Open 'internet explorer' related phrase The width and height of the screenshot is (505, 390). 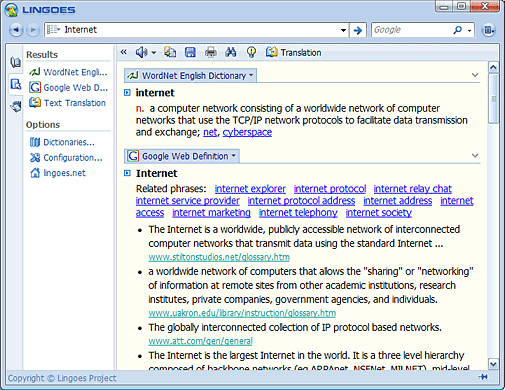(x=250, y=189)
